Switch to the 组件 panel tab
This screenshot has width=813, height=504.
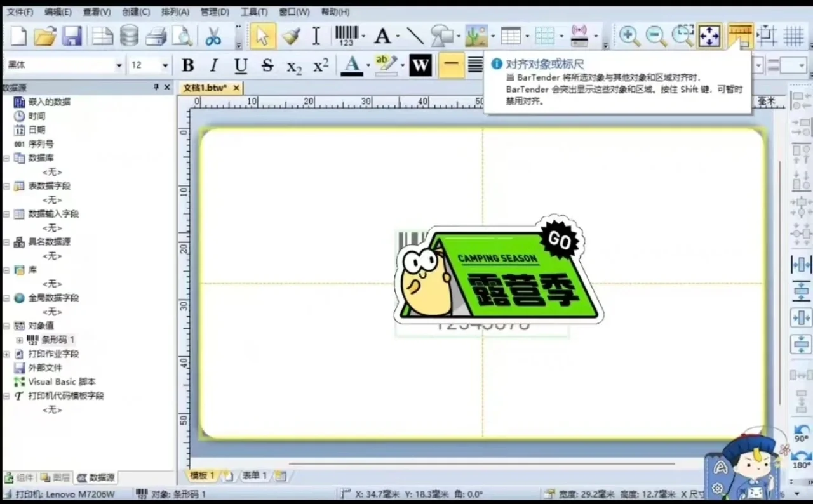click(20, 477)
